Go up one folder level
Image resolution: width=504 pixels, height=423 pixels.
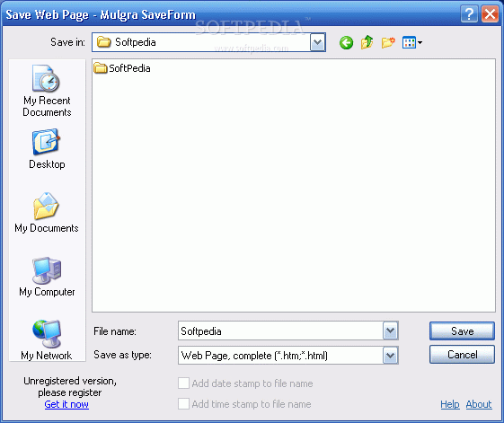tap(367, 42)
